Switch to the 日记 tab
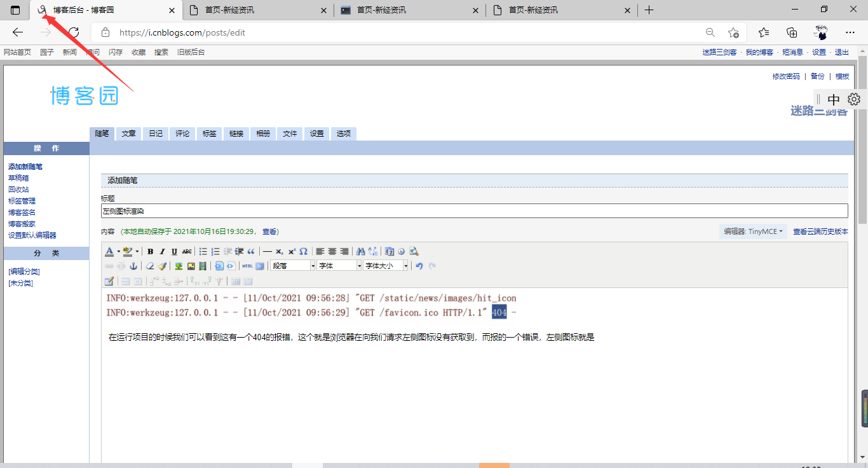Screen dimensions: 868x468 click(156, 134)
